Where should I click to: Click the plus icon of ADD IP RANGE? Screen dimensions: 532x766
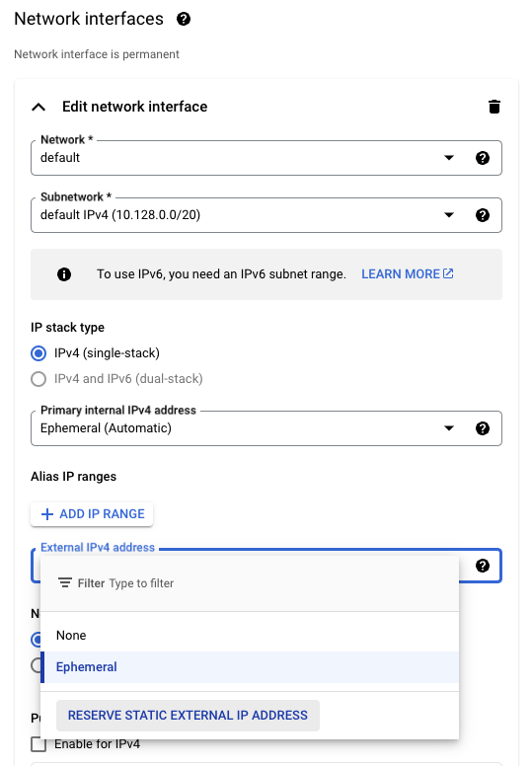click(x=47, y=514)
